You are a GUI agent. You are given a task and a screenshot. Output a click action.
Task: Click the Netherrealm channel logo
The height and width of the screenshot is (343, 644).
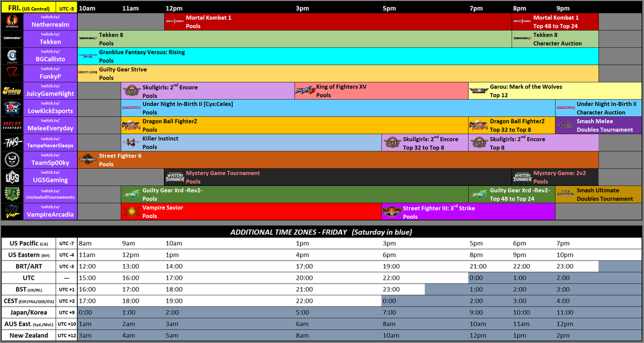(12, 21)
